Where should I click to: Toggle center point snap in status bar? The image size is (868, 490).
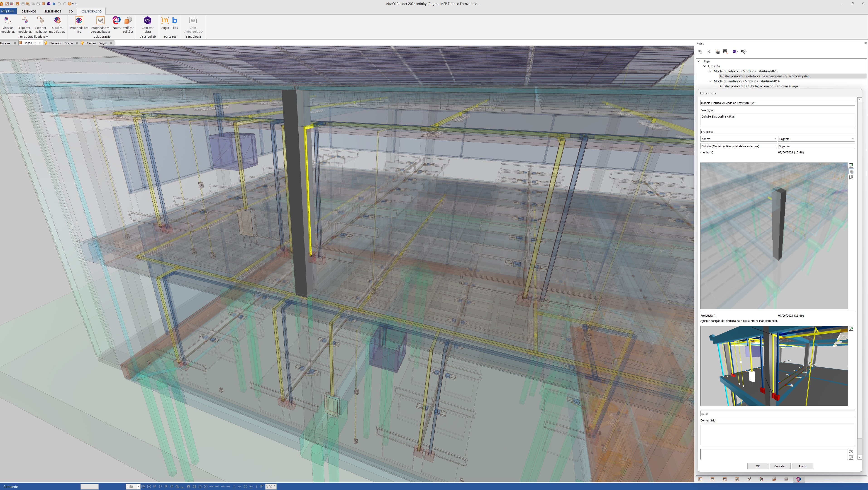206,487
